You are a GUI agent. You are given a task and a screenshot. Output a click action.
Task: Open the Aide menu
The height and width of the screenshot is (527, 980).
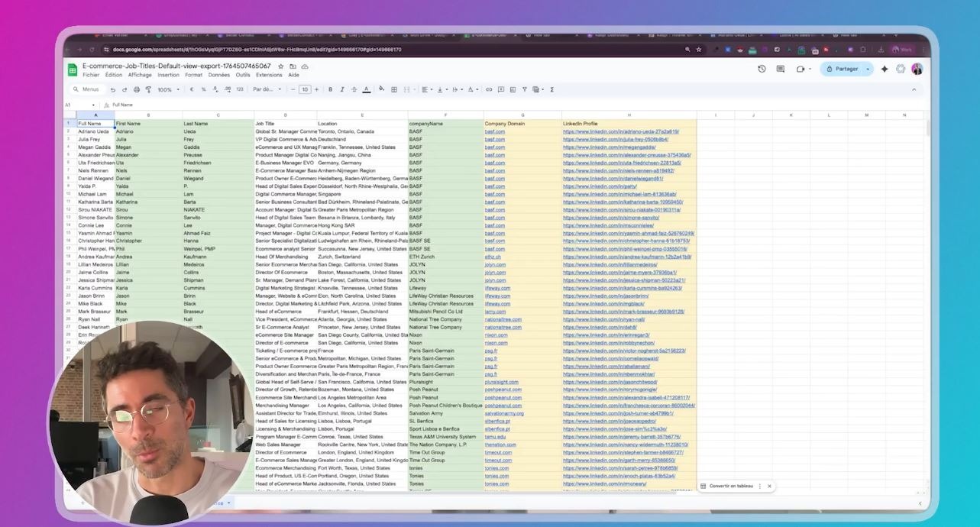point(294,75)
